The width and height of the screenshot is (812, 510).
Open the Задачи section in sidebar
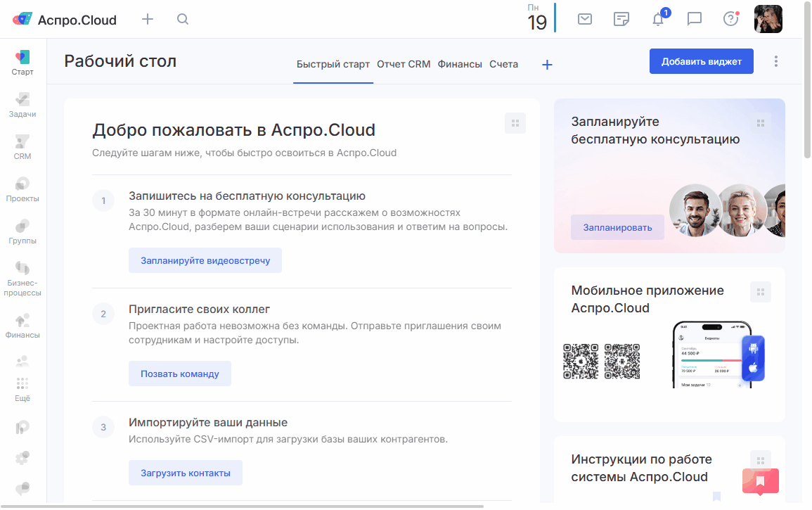click(x=22, y=104)
